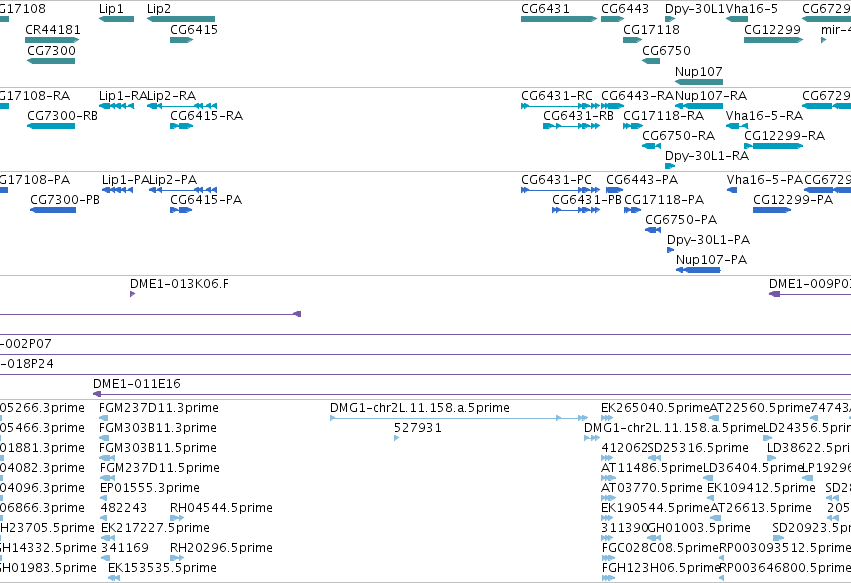This screenshot has height=583, width=851.
Task: Click the CG12299-RA transcript bar
Action: tap(773, 146)
